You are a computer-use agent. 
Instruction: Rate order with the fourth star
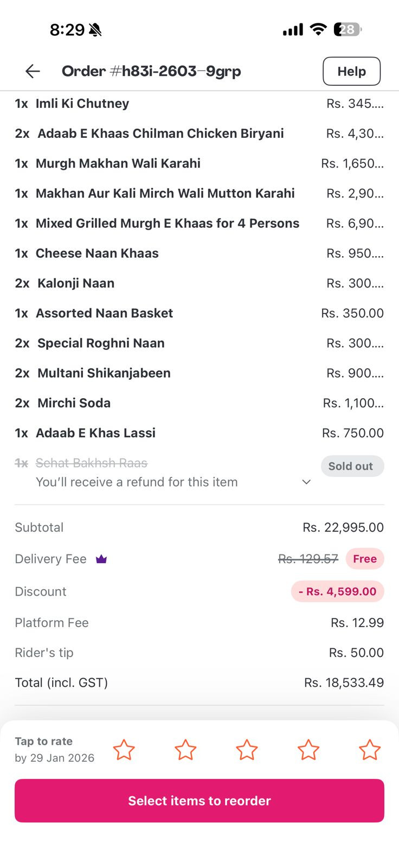pyautogui.click(x=308, y=750)
